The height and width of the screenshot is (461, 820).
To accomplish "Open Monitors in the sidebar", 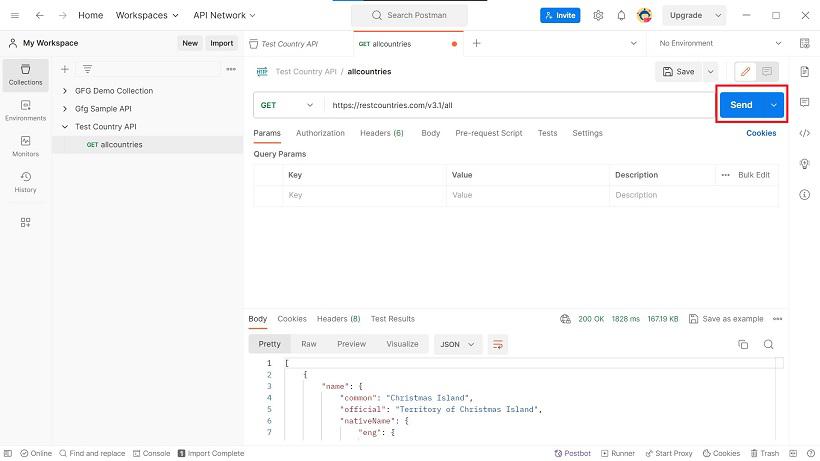I will 25,146.
